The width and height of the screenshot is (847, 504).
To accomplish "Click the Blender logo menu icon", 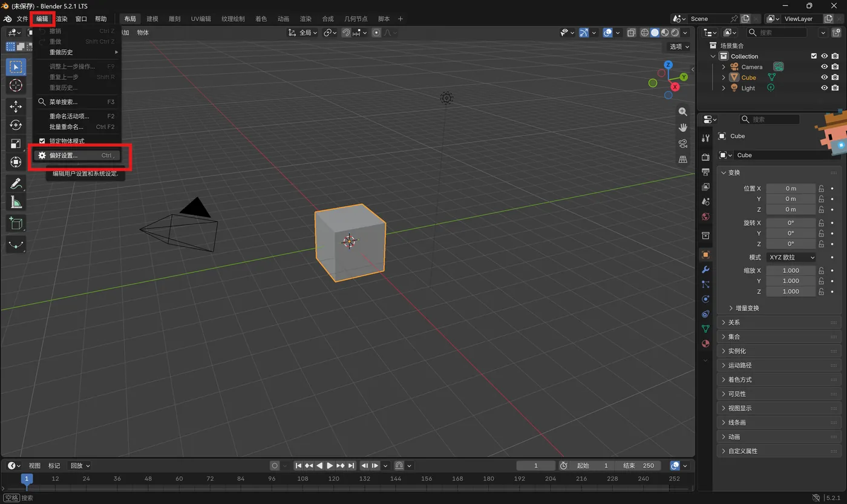I will point(7,19).
